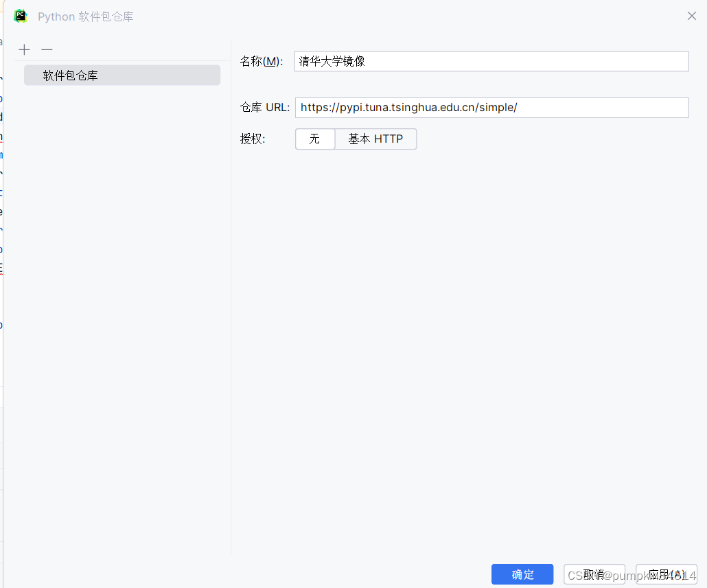Select the 软件包仓库 entry in the list
The height and width of the screenshot is (588, 707).
(x=121, y=75)
